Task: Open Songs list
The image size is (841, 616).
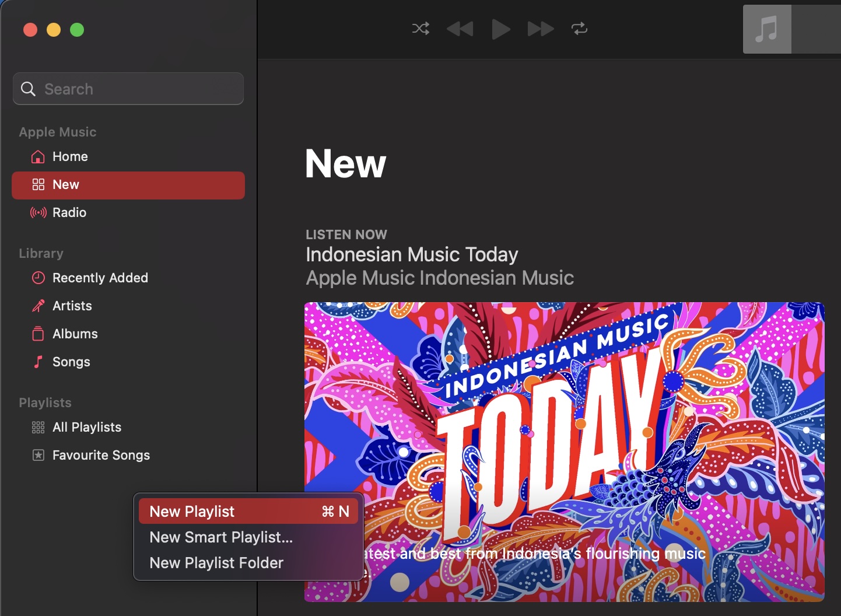Action: tap(128, 362)
